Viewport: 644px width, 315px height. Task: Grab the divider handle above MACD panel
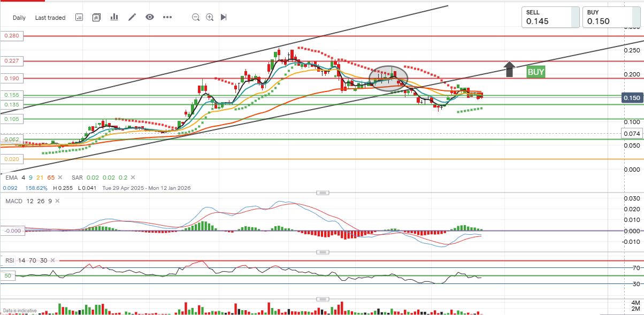click(x=322, y=193)
